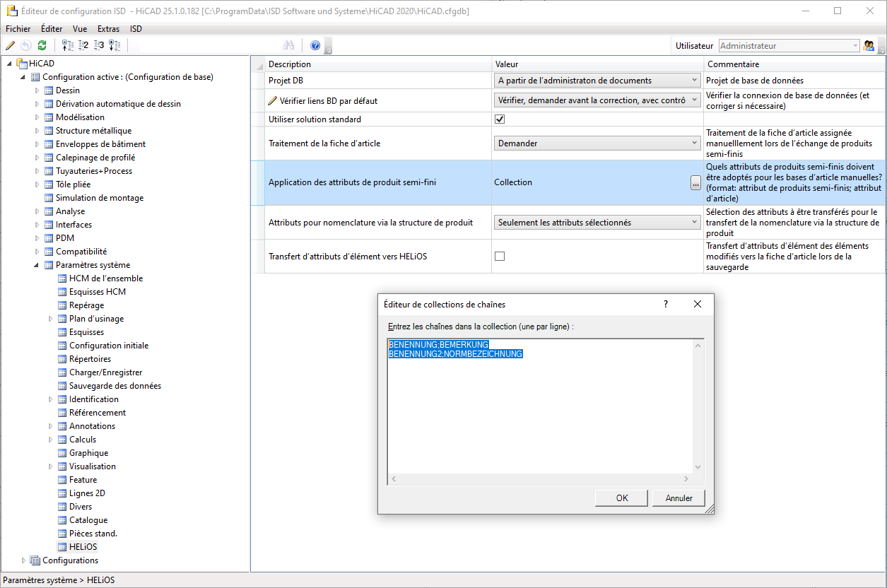Image resolution: width=887 pixels, height=588 pixels.
Task: Click the Analyse node icon
Action: coord(49,211)
